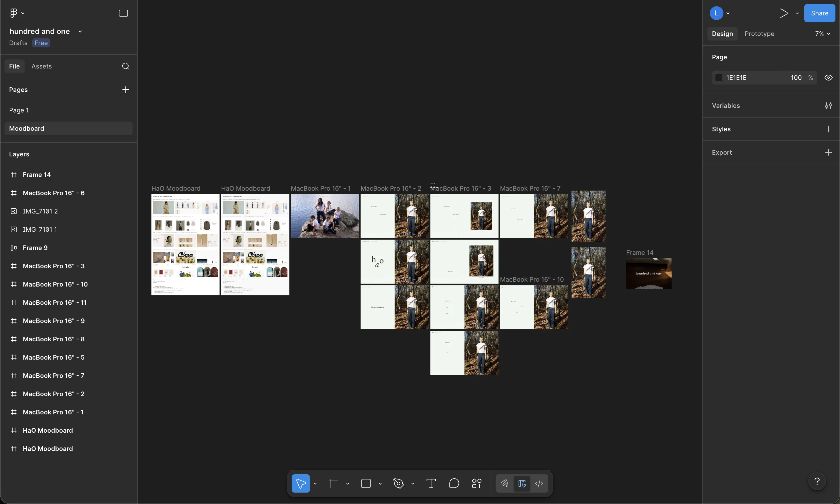Add a new page with plus button
This screenshot has height=504, width=840.
pyautogui.click(x=125, y=89)
